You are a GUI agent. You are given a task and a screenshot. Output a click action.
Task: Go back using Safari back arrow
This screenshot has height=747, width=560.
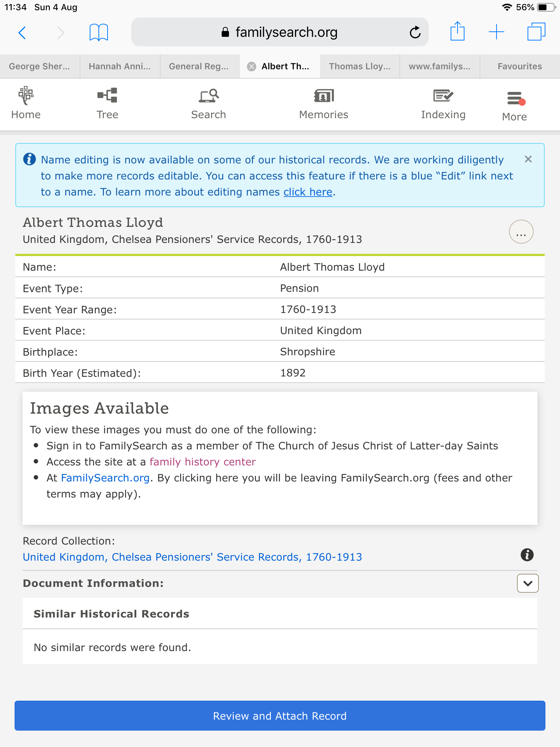22,33
